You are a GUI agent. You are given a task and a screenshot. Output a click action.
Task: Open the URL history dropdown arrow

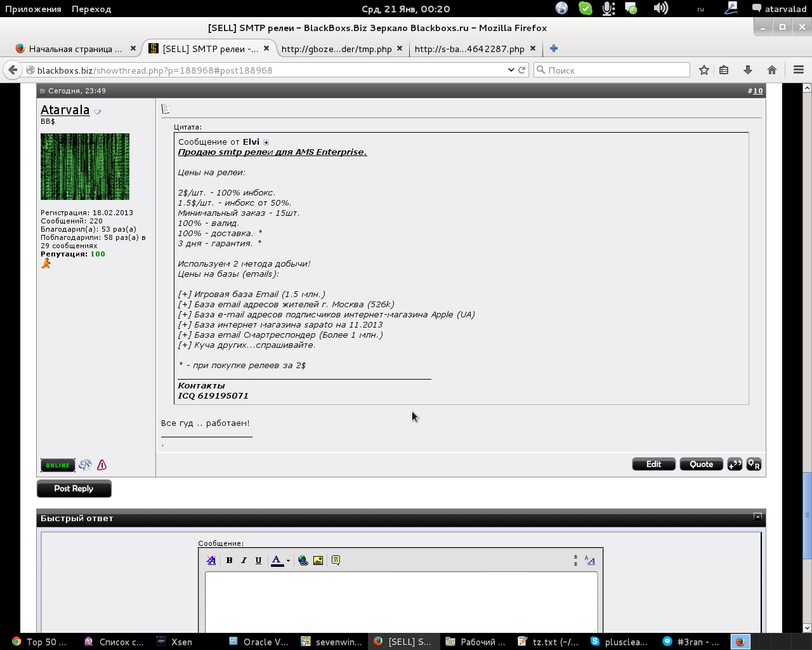click(x=511, y=70)
